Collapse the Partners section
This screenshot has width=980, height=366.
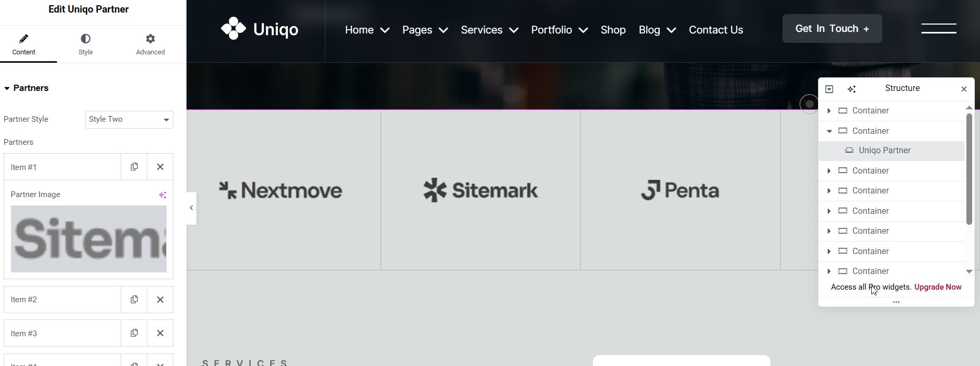click(x=7, y=88)
